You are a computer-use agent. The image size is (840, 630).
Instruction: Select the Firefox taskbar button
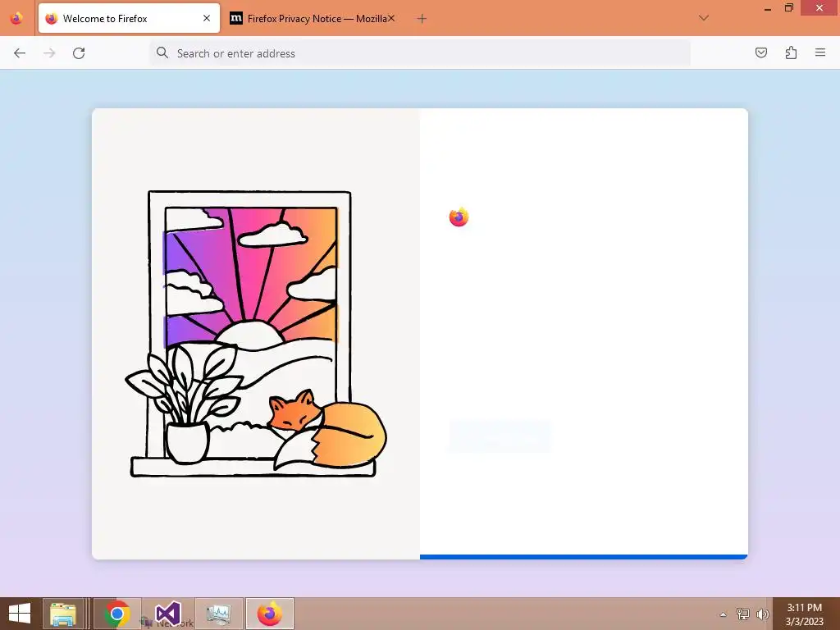pos(269,614)
